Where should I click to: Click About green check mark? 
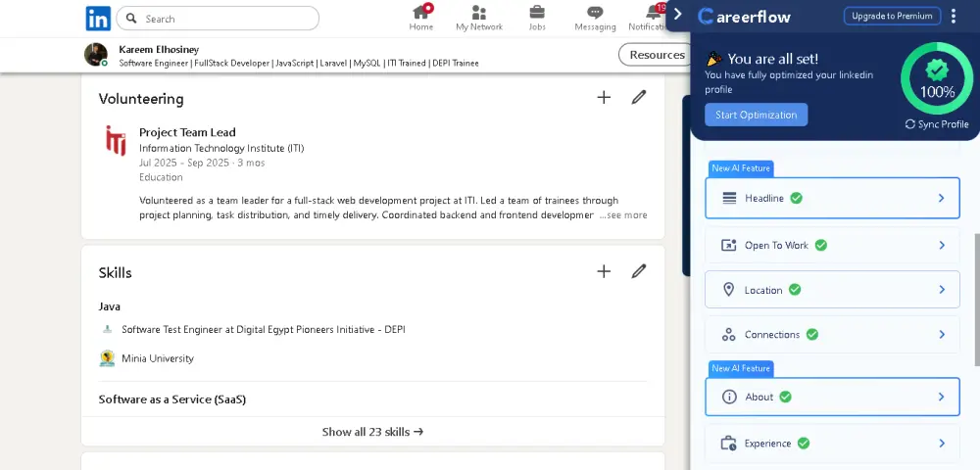click(x=785, y=397)
